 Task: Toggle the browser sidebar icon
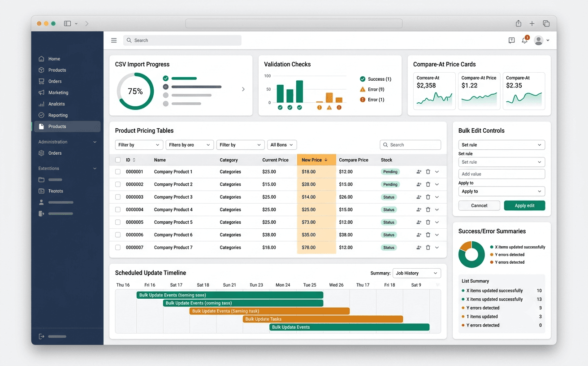pos(68,23)
